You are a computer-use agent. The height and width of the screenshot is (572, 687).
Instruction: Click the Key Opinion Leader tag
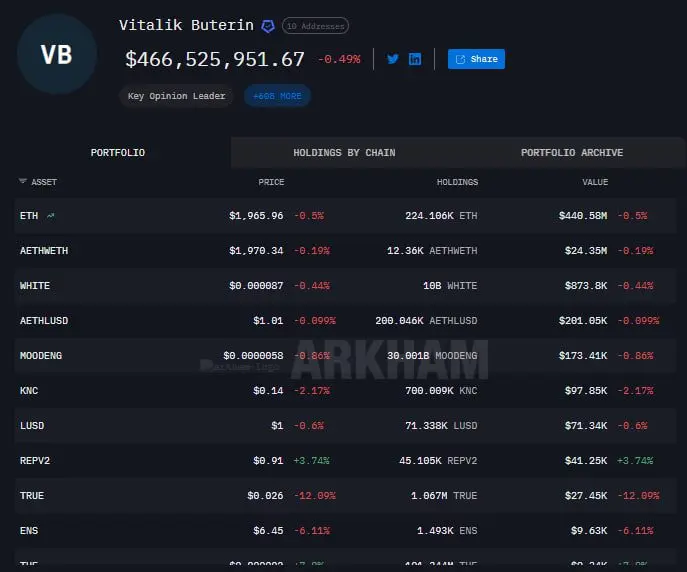(x=176, y=96)
